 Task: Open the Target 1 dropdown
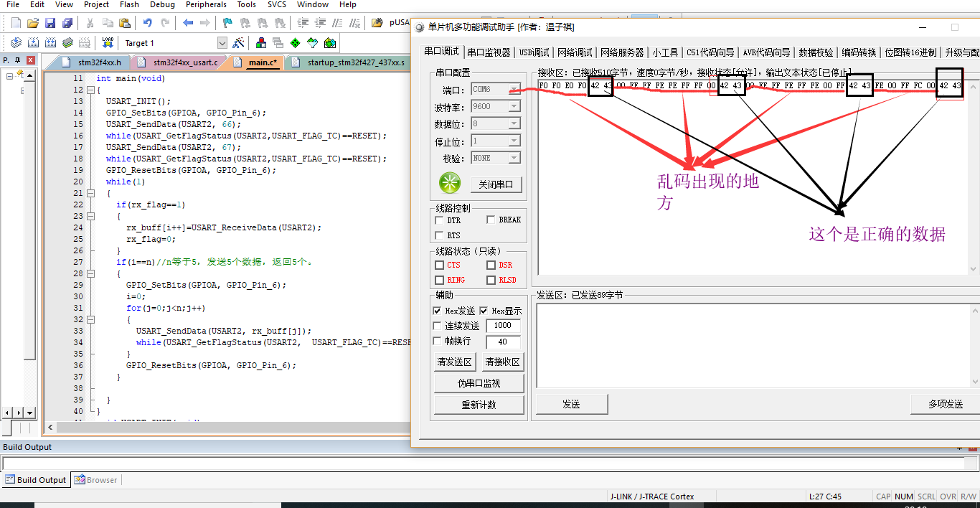pos(222,43)
